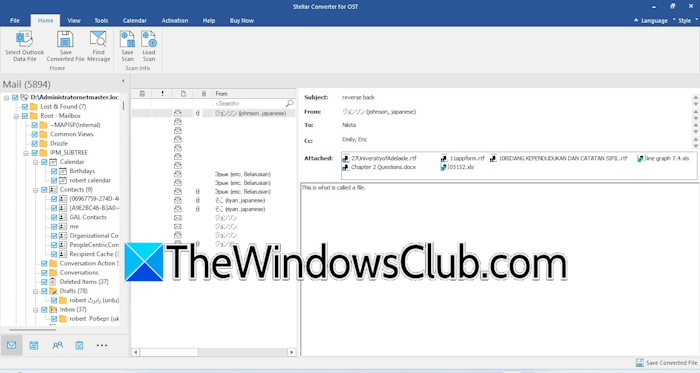Toggle Drizzle folder checkbox

pos(35,144)
